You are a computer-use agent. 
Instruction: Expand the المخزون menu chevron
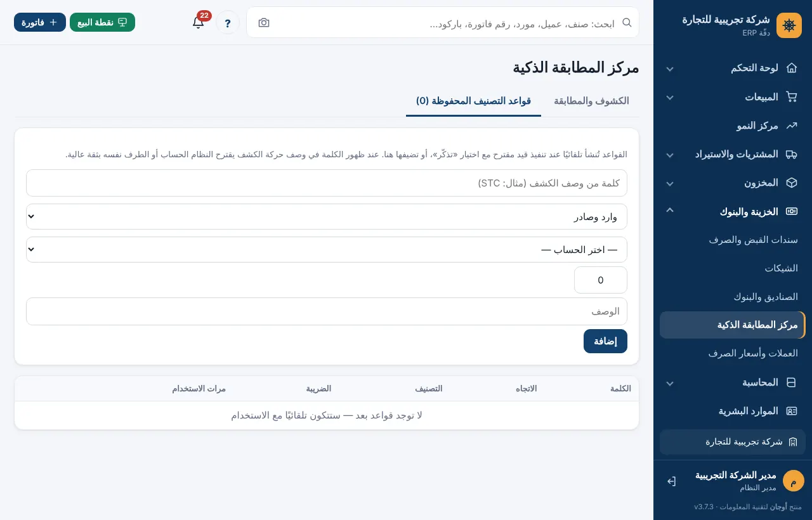tap(670, 183)
